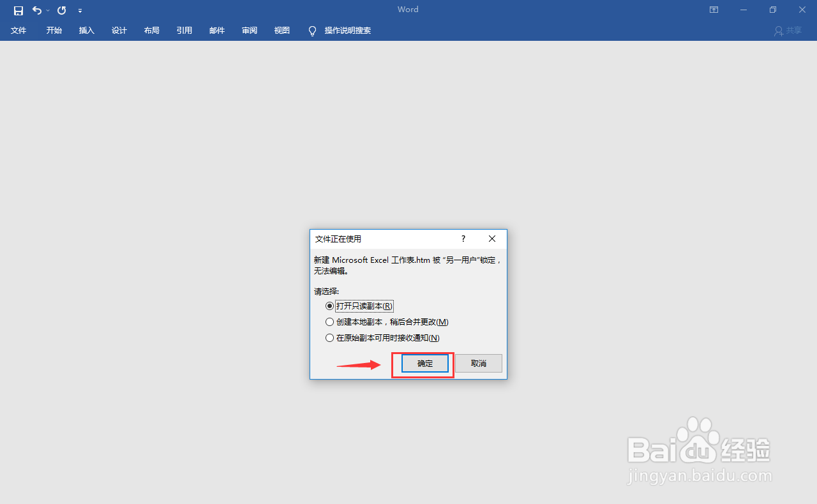This screenshot has width=817, height=504.
Task: Click the Undo arrow icon
Action: pyautogui.click(x=37, y=10)
